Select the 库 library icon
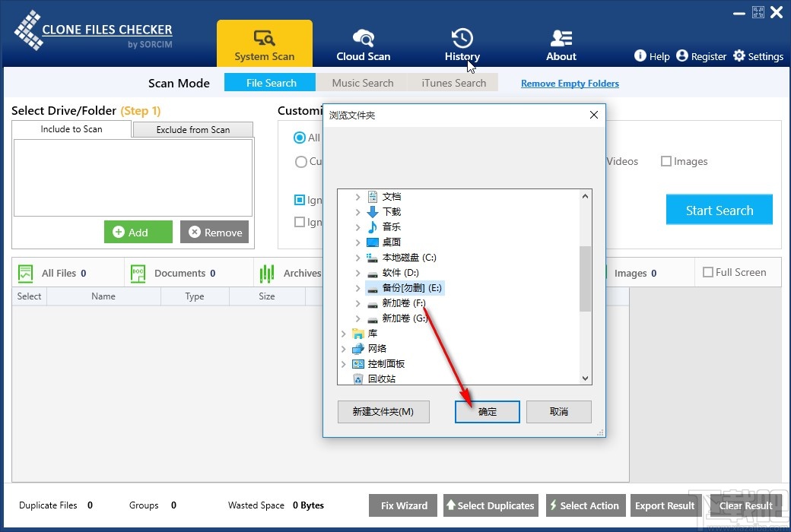791x532 pixels. pos(358,334)
